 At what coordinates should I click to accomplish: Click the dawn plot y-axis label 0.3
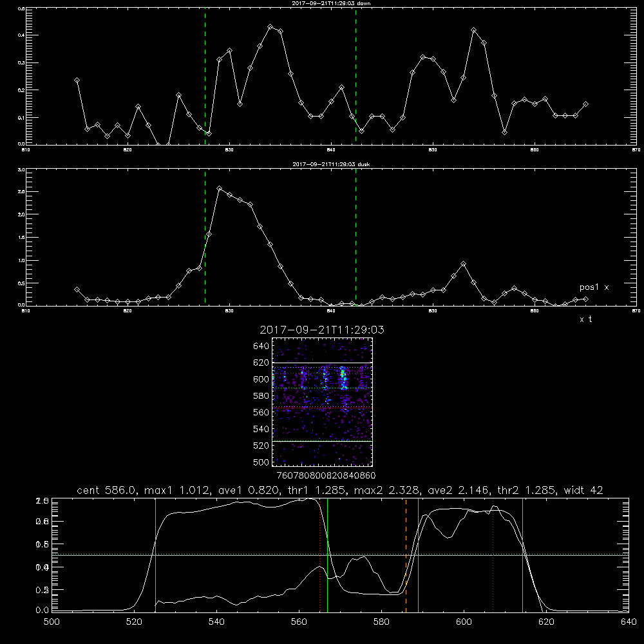(21, 63)
